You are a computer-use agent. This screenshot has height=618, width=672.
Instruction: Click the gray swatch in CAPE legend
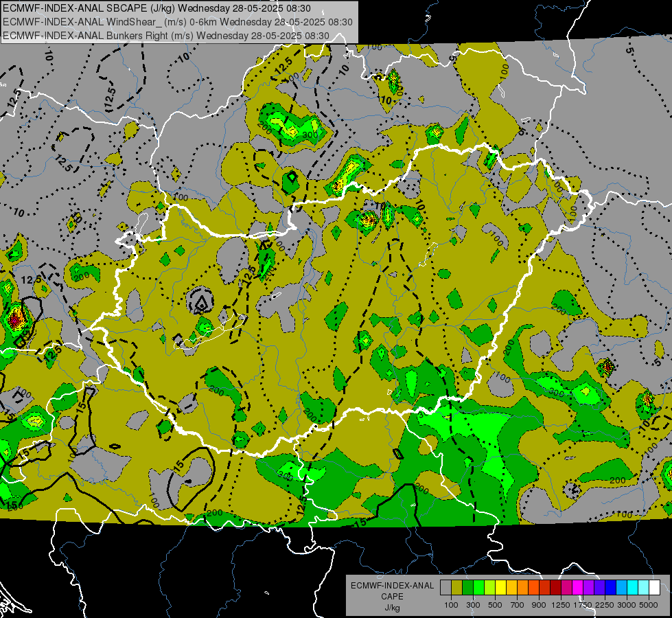click(x=445, y=587)
